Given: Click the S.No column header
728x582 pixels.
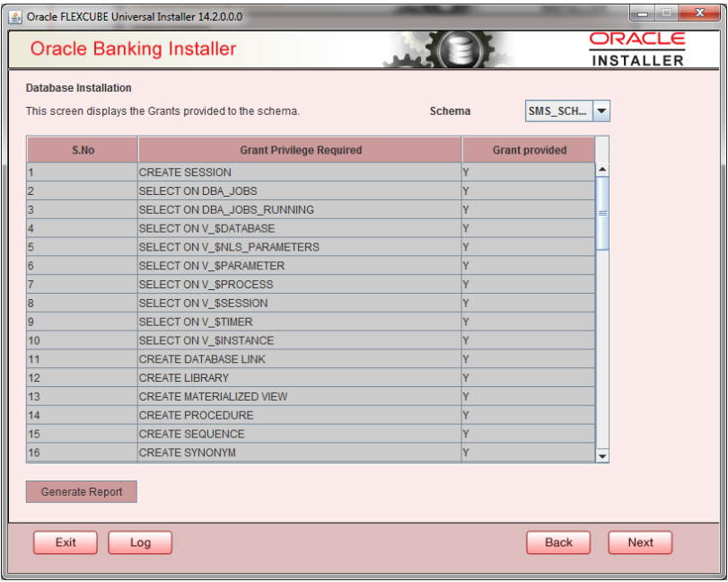Looking at the screenshot, I should pyautogui.click(x=83, y=150).
